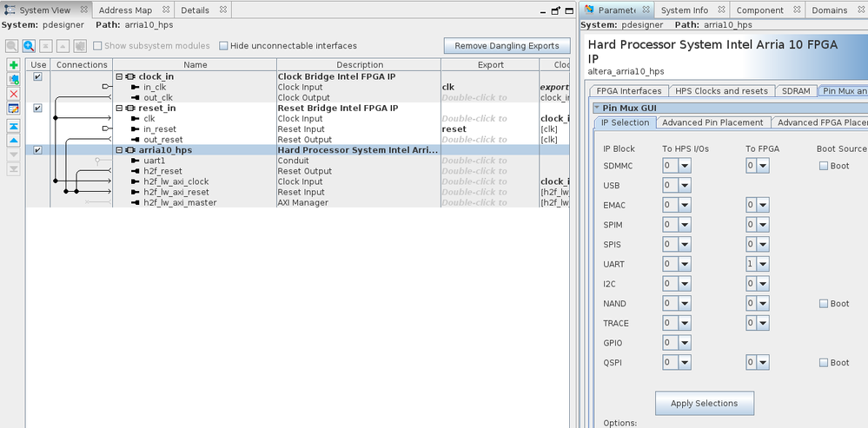868x428 pixels.
Task: Enable Hide unconnectable interfaces checkbox
Action: coord(223,46)
